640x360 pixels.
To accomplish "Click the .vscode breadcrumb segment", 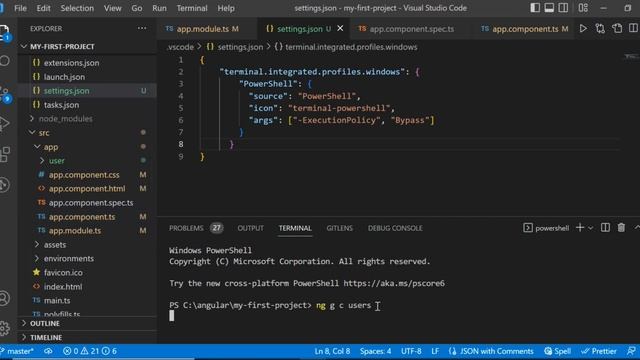I will pos(180,47).
